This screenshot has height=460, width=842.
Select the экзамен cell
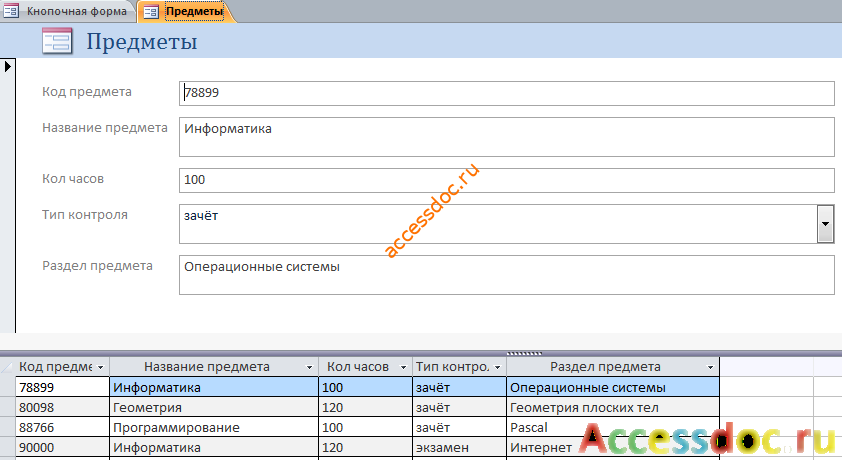[x=459, y=448]
